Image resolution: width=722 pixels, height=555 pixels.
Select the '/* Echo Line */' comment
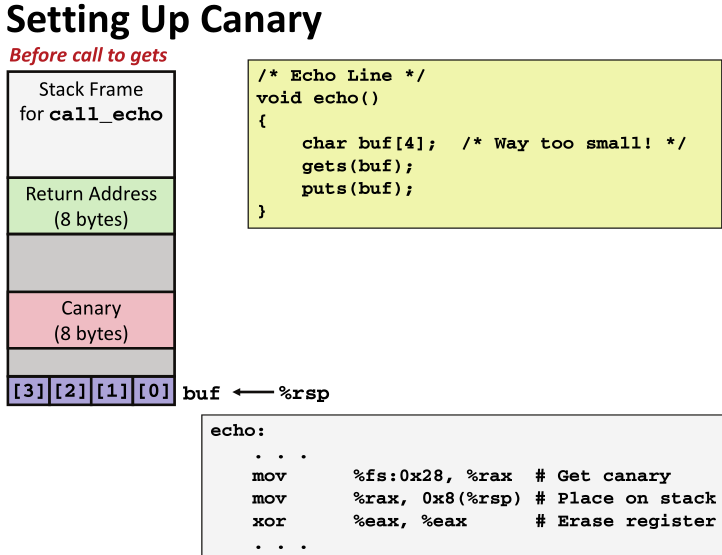[x=341, y=76]
